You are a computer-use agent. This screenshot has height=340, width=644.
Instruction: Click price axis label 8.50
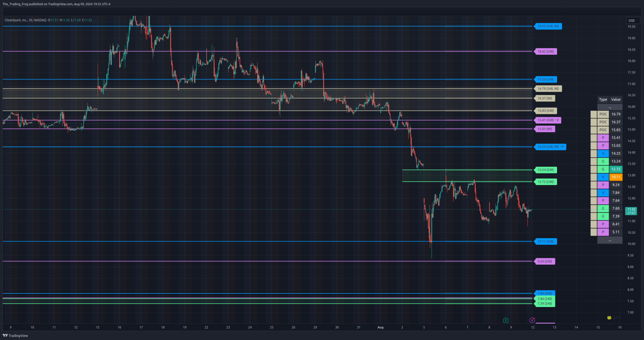click(631, 278)
